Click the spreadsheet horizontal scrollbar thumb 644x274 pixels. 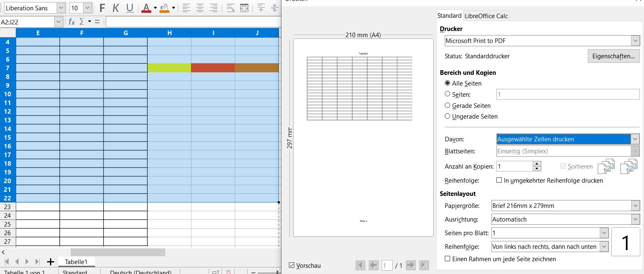(x=118, y=252)
